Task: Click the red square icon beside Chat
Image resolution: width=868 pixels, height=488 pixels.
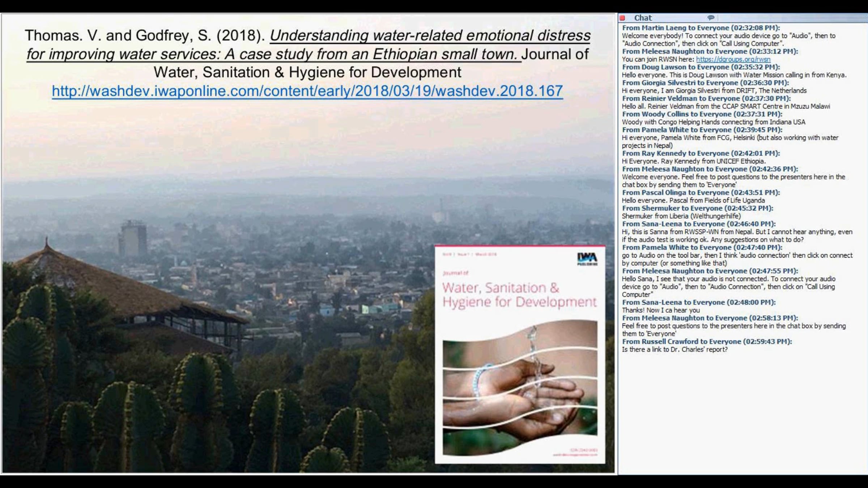Action: point(622,18)
